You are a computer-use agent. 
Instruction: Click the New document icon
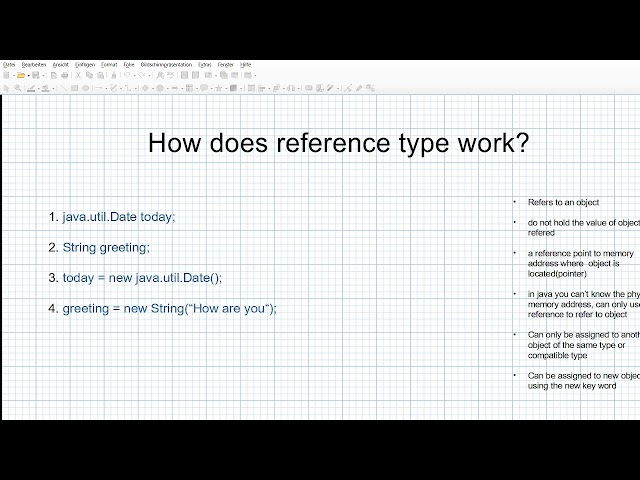pyautogui.click(x=6, y=75)
